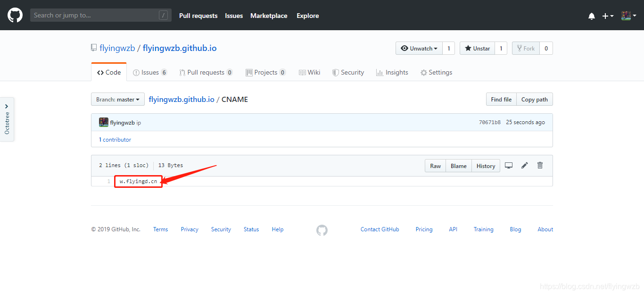The height and width of the screenshot is (295, 644).
Task: Open the Status footer link
Action: [x=251, y=229]
